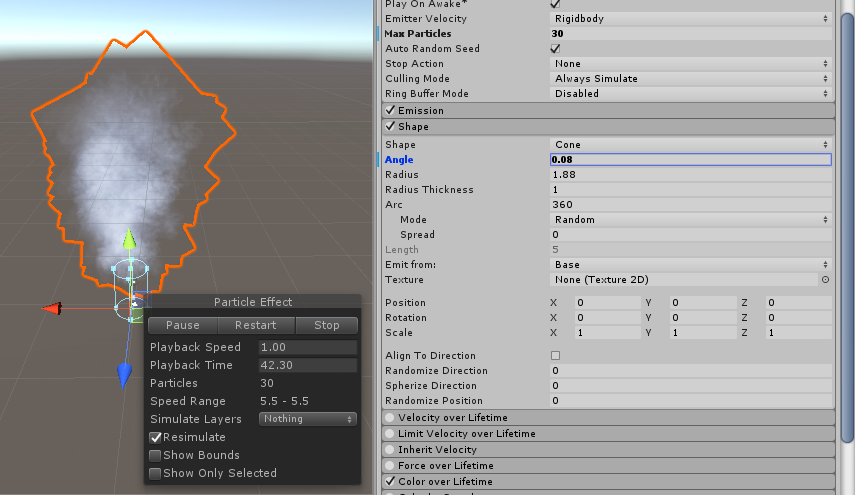Screen dimensions: 855x495
Task: Collapse the Shape module header
Action: pyautogui.click(x=413, y=127)
